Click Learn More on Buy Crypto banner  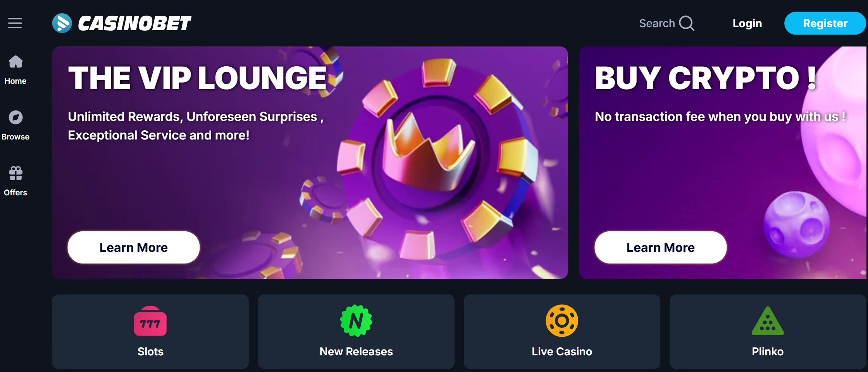point(660,247)
